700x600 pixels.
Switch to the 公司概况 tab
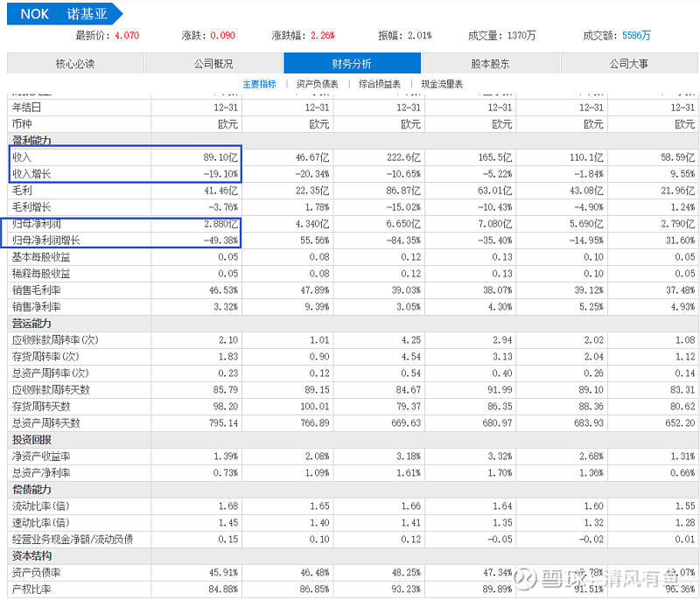click(x=213, y=63)
